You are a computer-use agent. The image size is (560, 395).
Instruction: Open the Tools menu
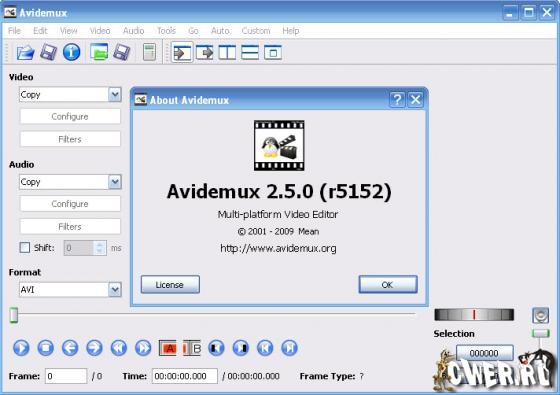point(166,31)
